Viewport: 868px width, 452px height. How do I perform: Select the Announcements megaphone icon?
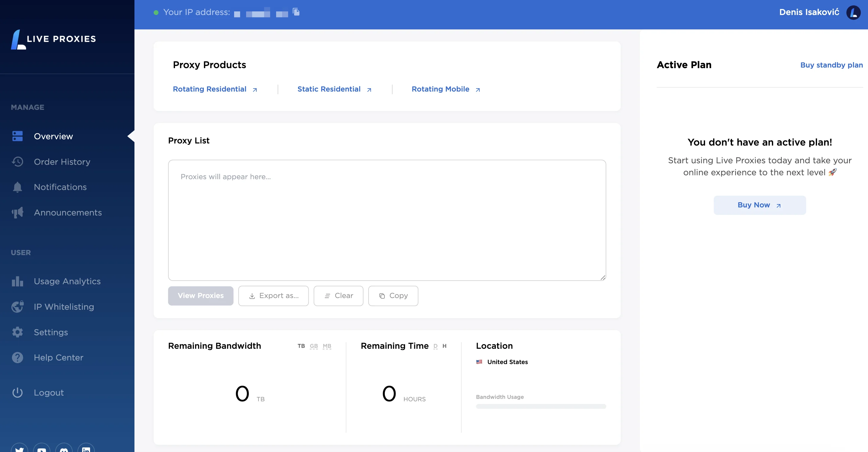point(17,212)
